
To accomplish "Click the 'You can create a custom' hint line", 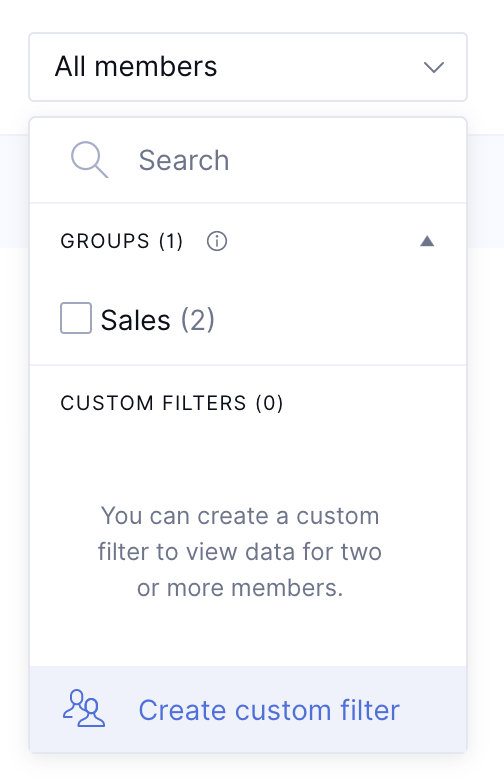I will click(240, 516).
